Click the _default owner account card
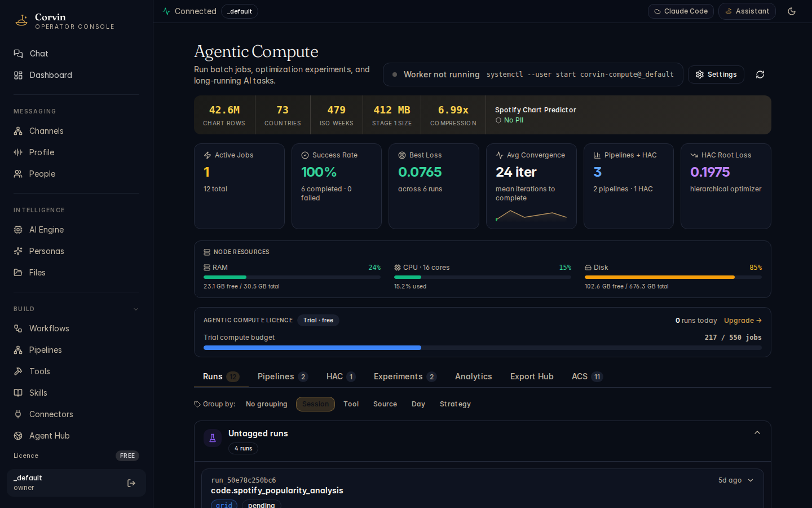 point(76,483)
